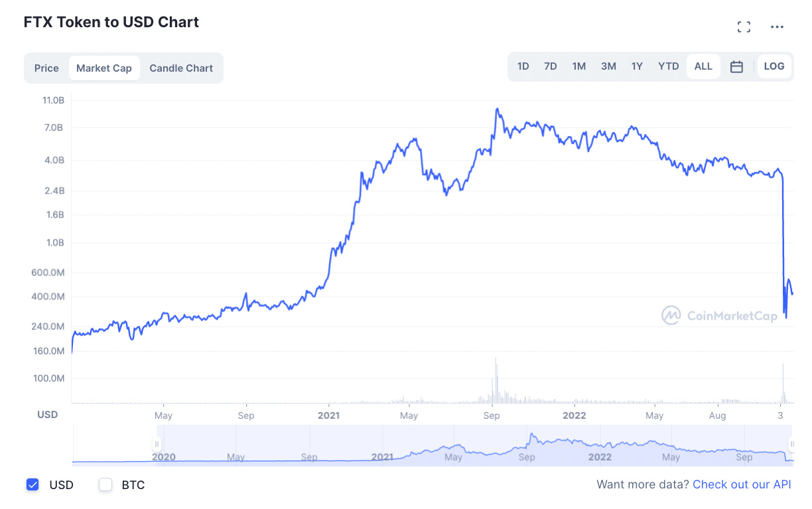
Task: Open the three-dot options menu
Action: [x=777, y=27]
